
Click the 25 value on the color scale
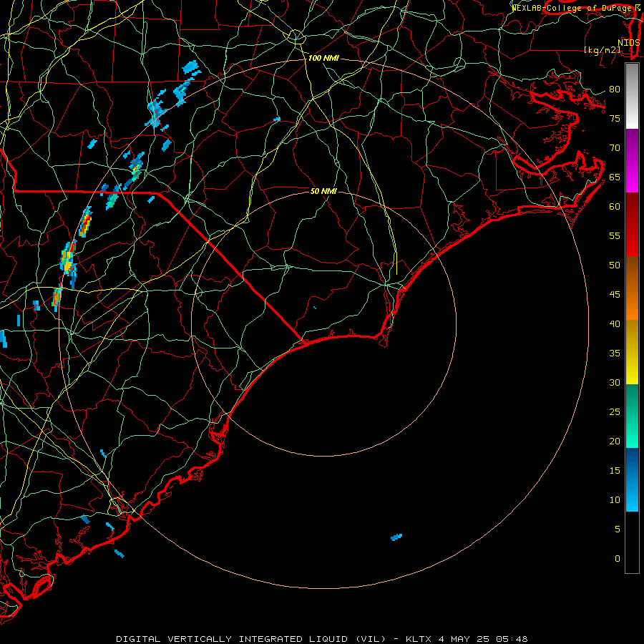pos(615,412)
